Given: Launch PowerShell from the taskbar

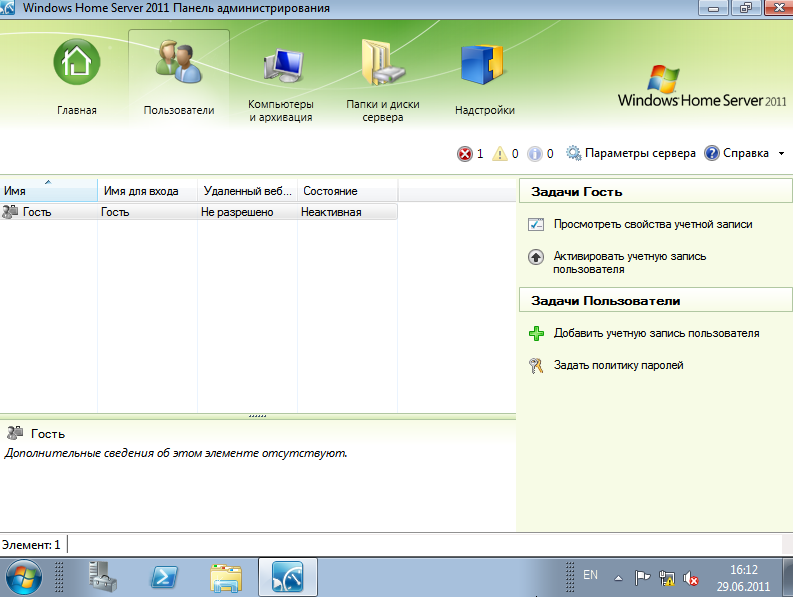Looking at the screenshot, I should click(164, 577).
